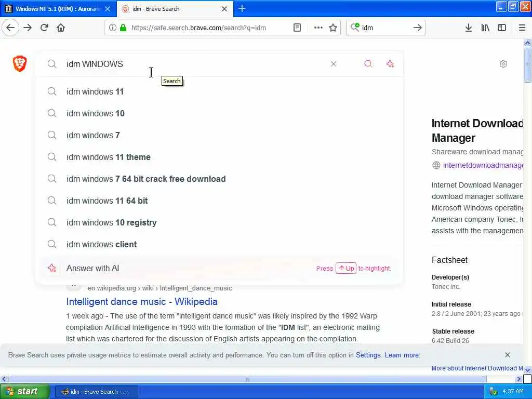The width and height of the screenshot is (532, 399).
Task: Click stable release 6.42 Build 26
Action: [x=450, y=341]
